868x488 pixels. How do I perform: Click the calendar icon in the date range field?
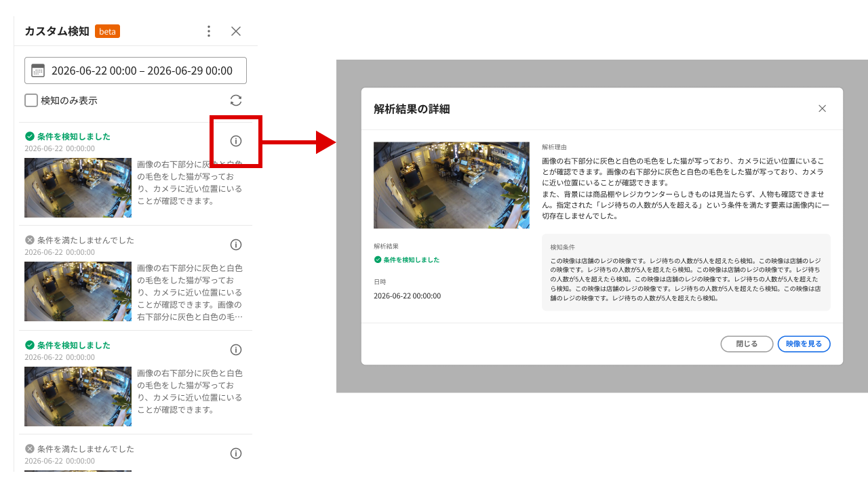pyautogui.click(x=38, y=70)
